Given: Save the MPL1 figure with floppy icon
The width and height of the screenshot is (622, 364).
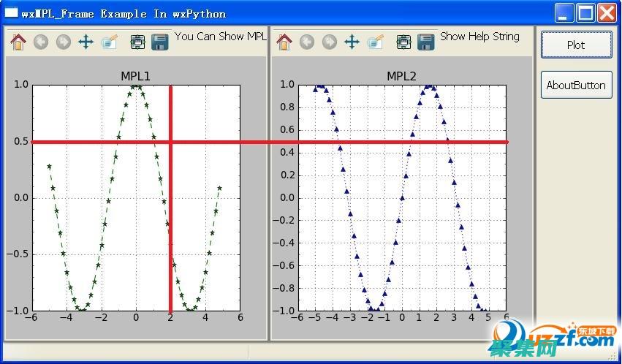Looking at the screenshot, I should coord(160,42).
